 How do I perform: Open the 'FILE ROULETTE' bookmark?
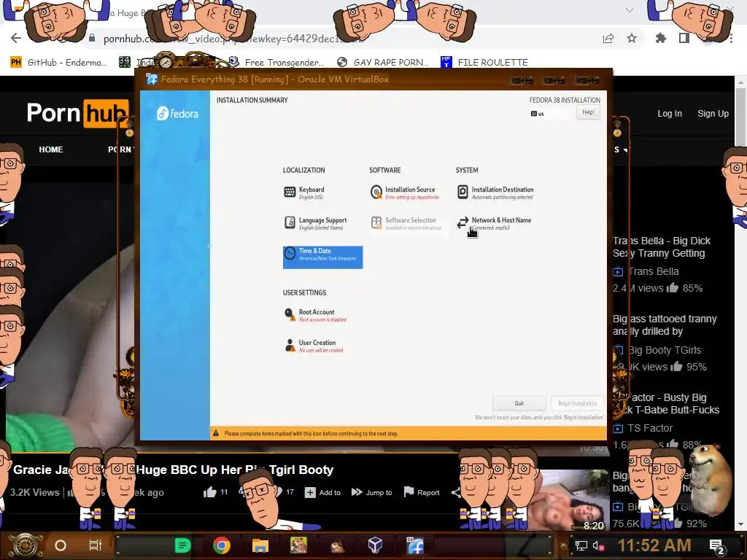point(484,63)
